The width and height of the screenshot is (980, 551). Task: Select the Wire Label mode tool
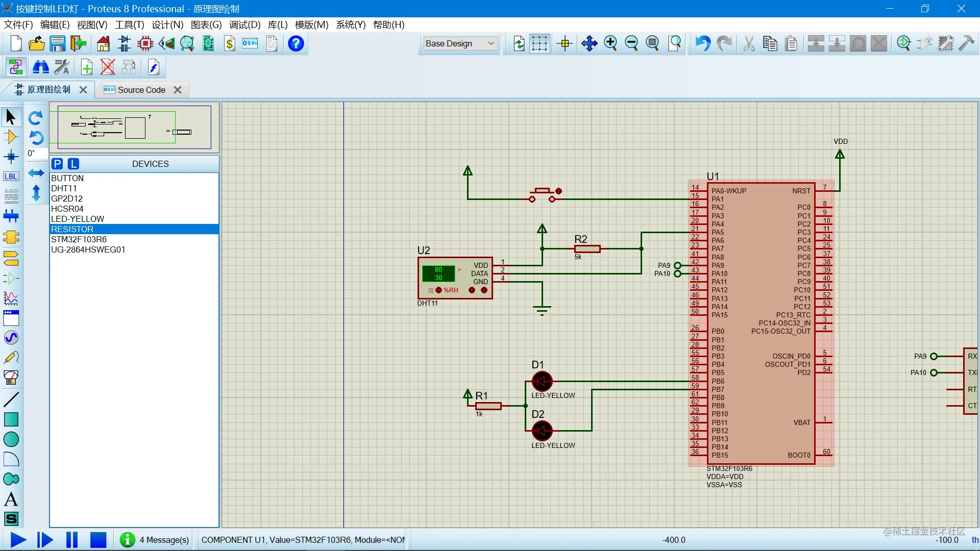(x=11, y=177)
